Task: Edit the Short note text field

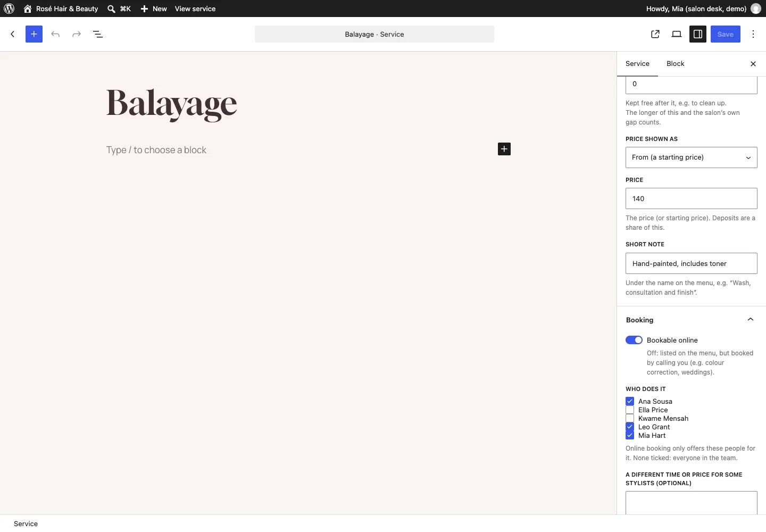Action: tap(692, 263)
